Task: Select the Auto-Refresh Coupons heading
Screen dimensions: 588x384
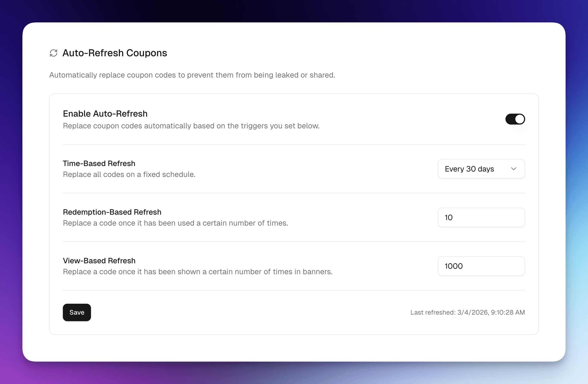Action: coord(115,53)
